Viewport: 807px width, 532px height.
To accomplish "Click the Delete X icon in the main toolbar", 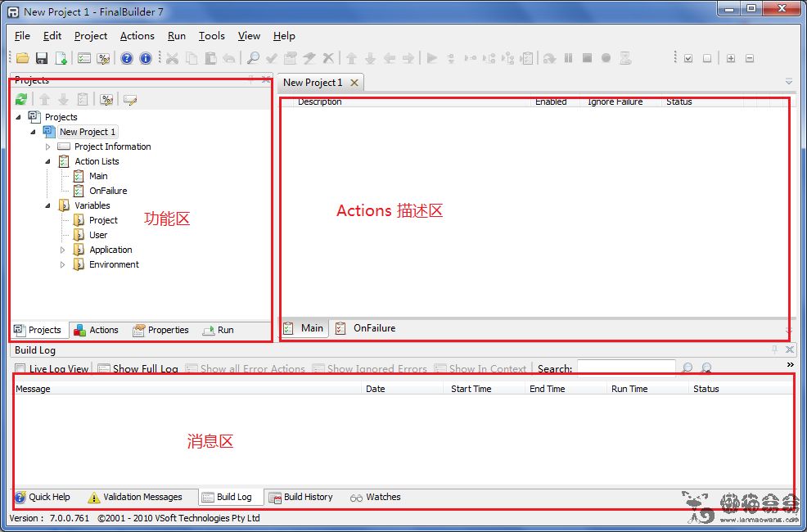I will coord(328,58).
